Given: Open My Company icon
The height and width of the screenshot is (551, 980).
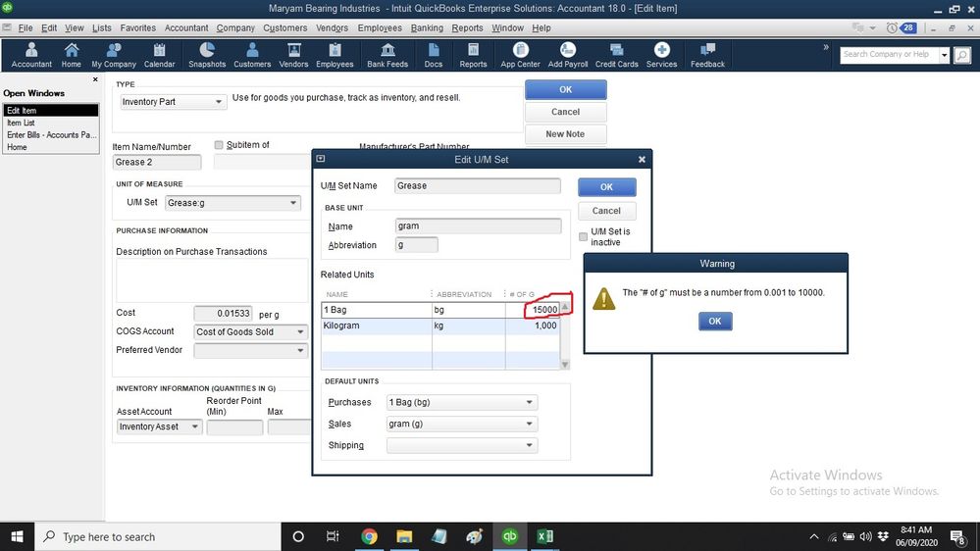Looking at the screenshot, I should click(114, 55).
